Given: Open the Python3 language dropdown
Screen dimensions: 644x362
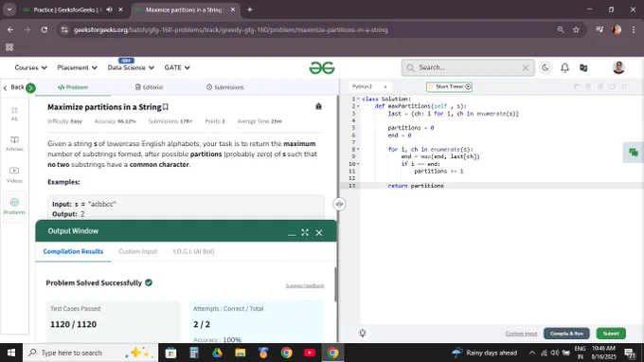Looking at the screenshot, I should [x=369, y=86].
